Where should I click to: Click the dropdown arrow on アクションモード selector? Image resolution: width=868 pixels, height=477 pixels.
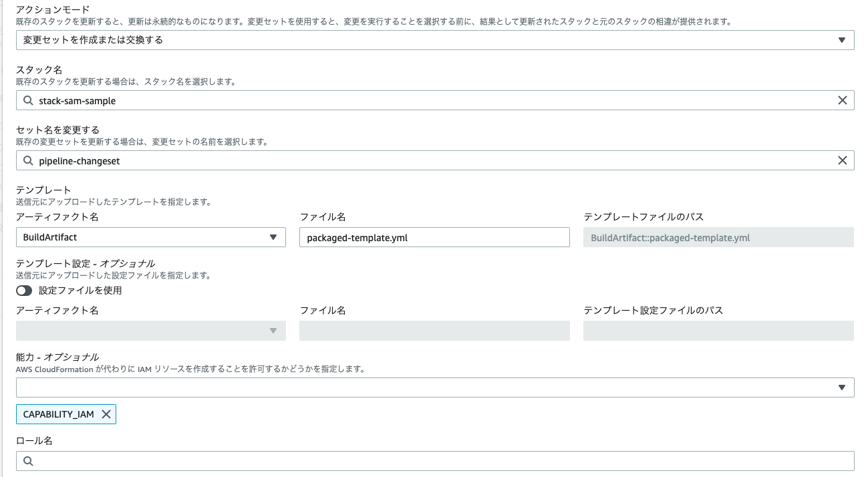pos(843,39)
